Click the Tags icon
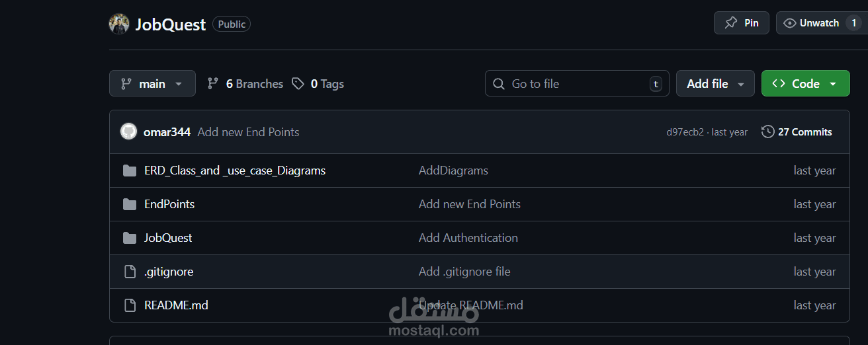The image size is (868, 345). click(298, 83)
